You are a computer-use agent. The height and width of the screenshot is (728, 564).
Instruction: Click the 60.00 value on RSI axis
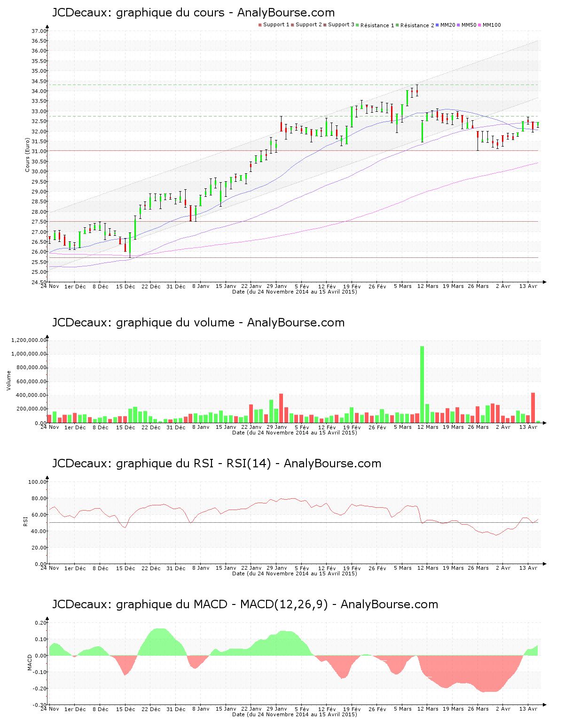39,515
